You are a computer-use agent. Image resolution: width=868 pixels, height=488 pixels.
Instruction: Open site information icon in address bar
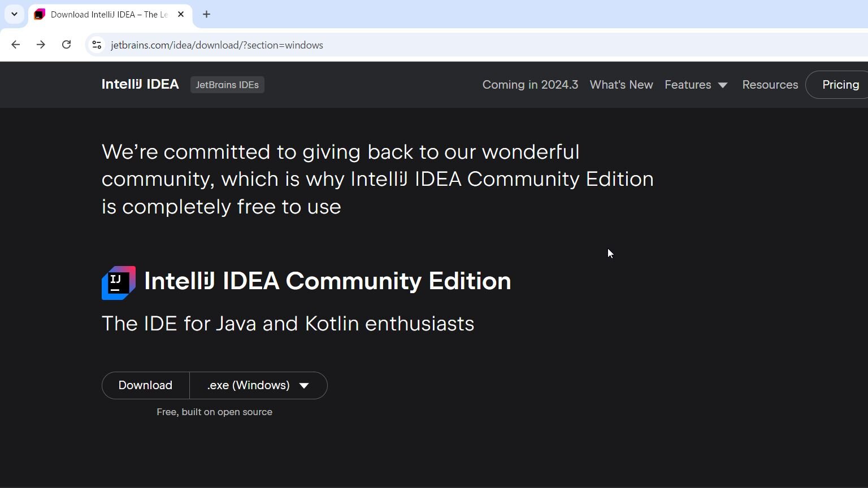coord(97,45)
